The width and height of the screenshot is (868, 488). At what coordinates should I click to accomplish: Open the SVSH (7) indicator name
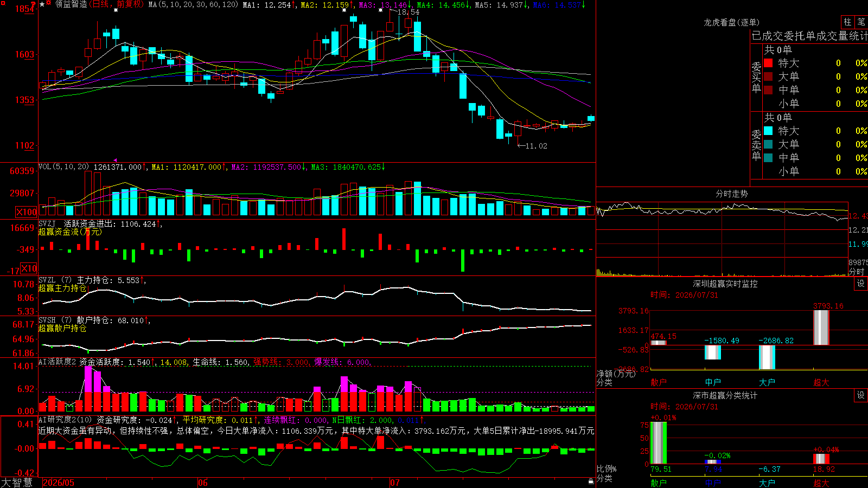pyautogui.click(x=55, y=320)
